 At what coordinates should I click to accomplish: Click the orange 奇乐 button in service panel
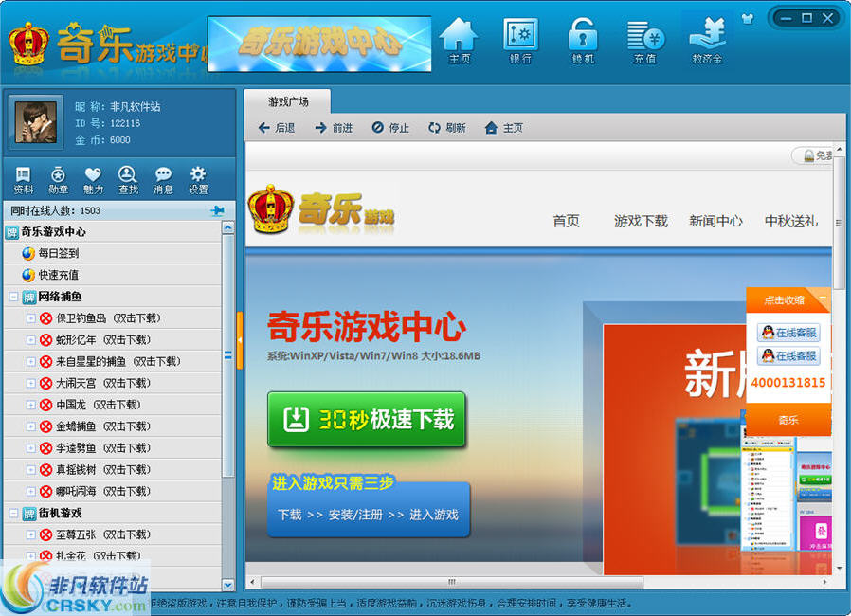(788, 420)
